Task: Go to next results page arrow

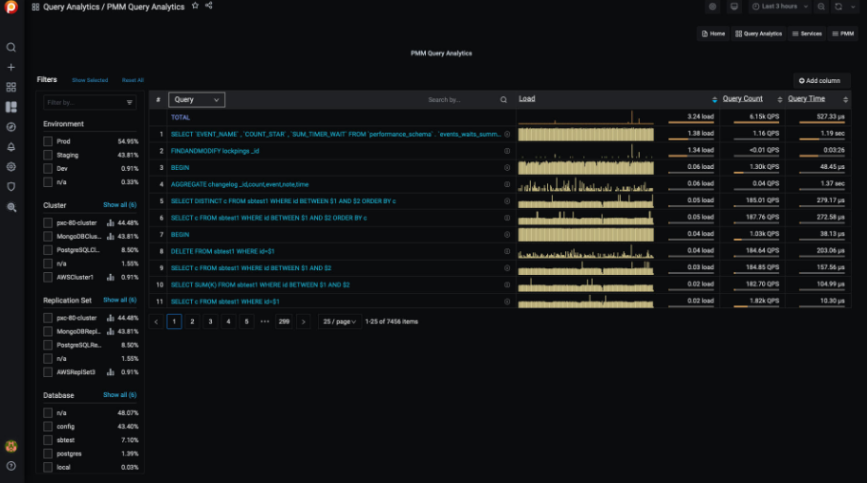Action: click(x=304, y=322)
